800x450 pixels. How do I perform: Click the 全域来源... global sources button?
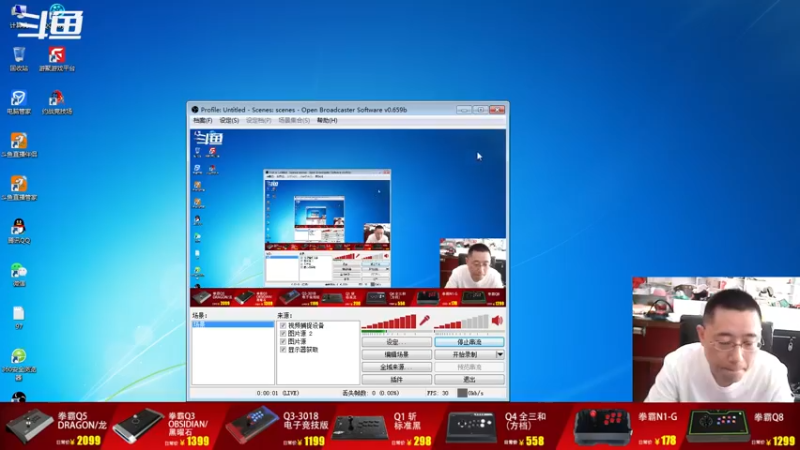click(x=396, y=367)
